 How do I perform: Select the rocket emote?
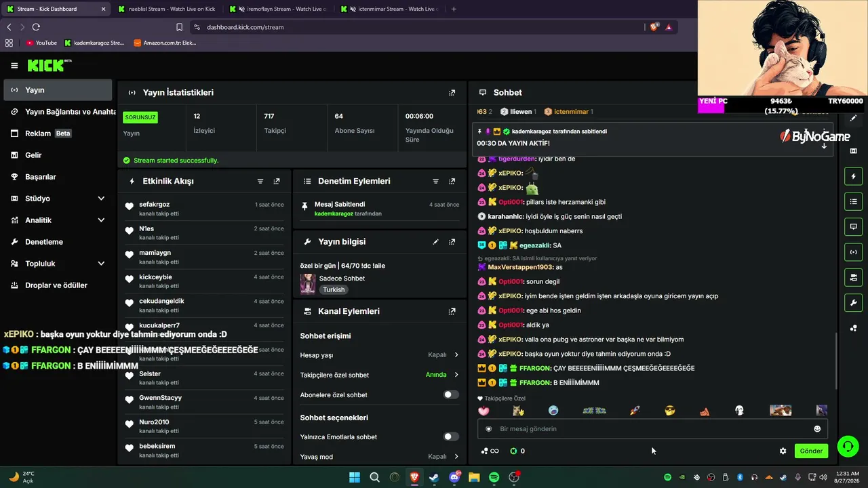click(635, 411)
